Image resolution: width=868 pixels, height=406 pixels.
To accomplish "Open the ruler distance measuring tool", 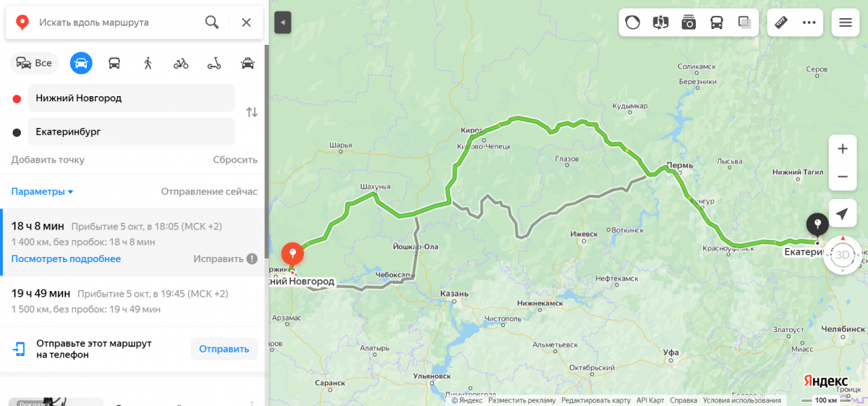I will tap(780, 22).
